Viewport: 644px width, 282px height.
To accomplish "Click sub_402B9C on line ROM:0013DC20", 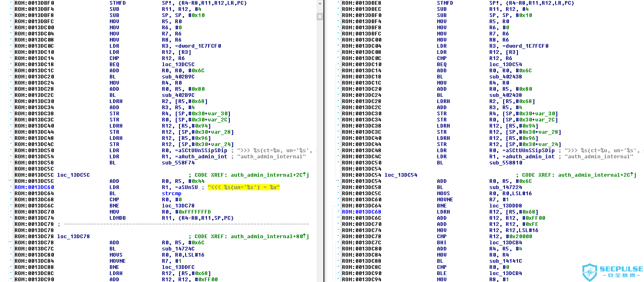I will click(x=178, y=77).
